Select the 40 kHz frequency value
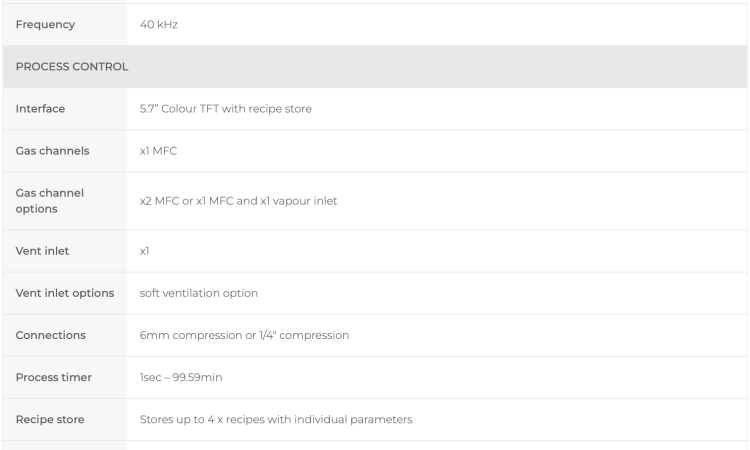Image resolution: width=750 pixels, height=450 pixels. click(x=159, y=24)
